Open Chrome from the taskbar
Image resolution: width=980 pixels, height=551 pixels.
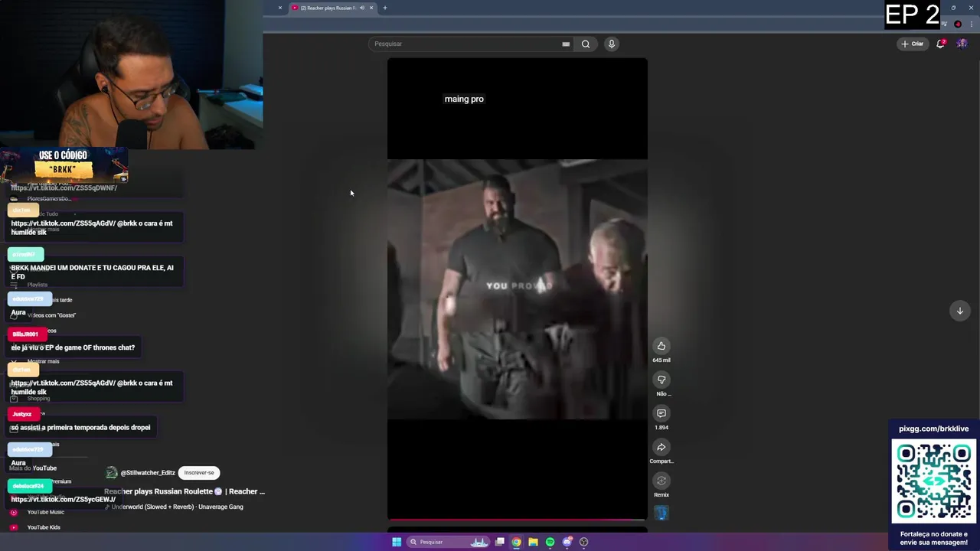tap(517, 542)
